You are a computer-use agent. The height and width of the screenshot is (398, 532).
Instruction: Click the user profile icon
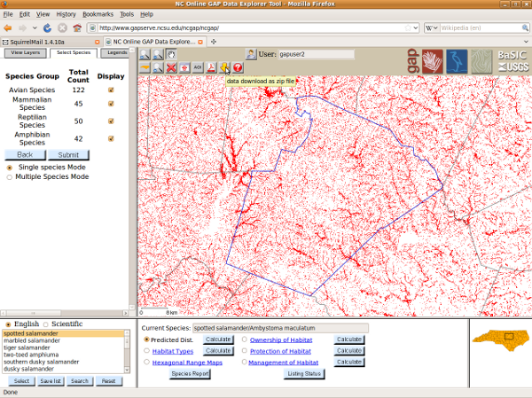[251, 54]
